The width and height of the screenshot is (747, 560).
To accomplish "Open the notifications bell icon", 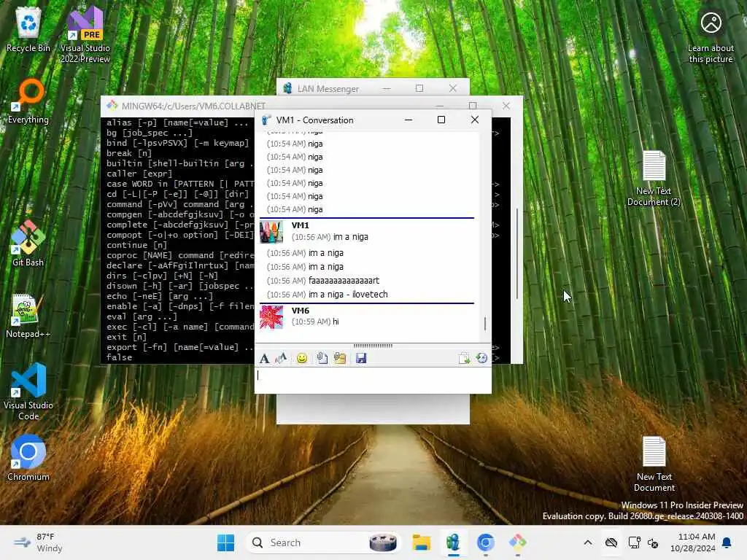I will coord(727,542).
